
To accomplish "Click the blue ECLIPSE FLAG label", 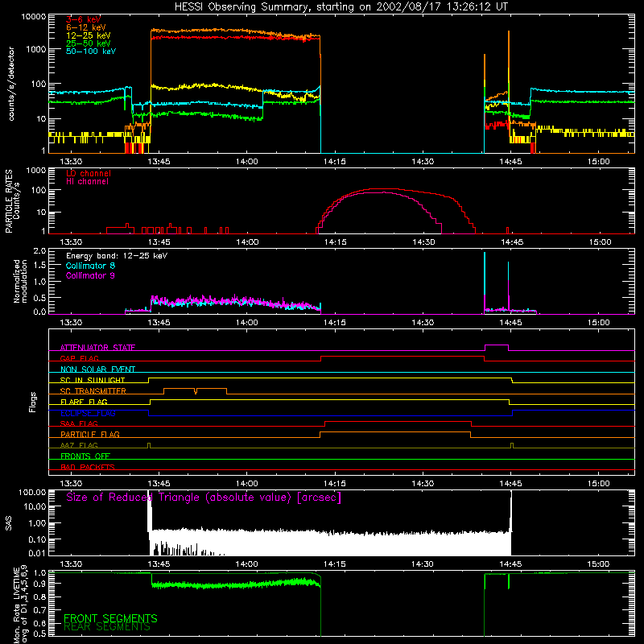I will click(x=88, y=413).
